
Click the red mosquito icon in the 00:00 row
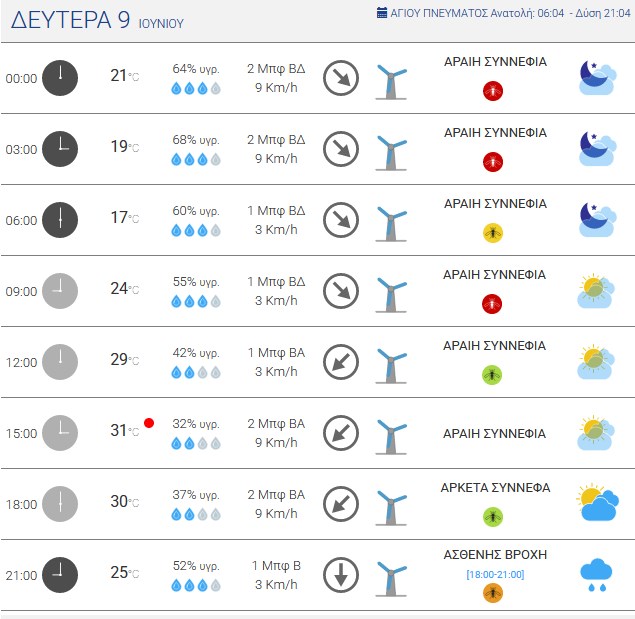493,91
